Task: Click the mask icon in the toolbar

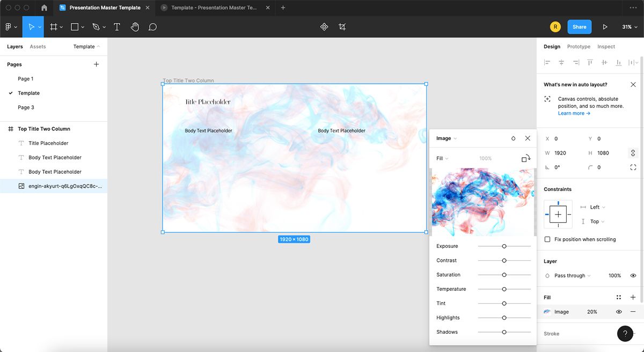Action: point(342,26)
